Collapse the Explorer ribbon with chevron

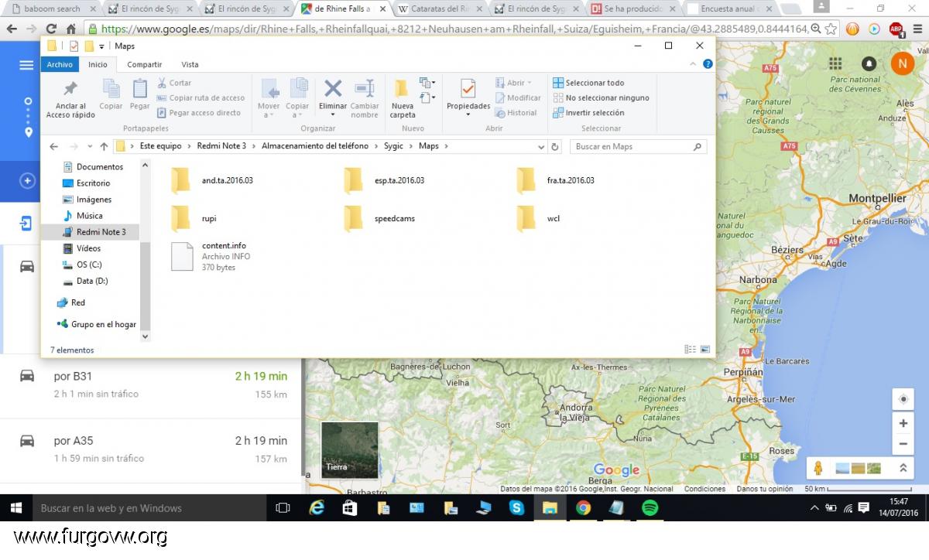point(693,65)
